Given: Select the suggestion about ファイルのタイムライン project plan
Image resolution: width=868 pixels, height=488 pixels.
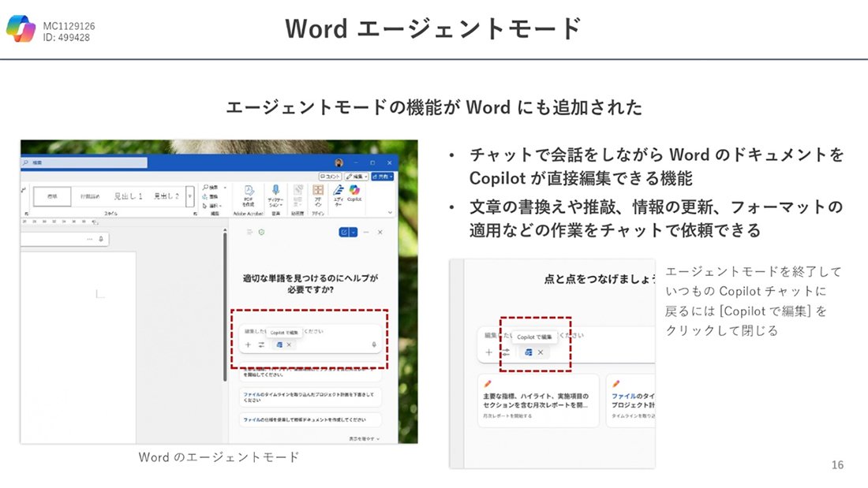Looking at the screenshot, I should click(311, 397).
